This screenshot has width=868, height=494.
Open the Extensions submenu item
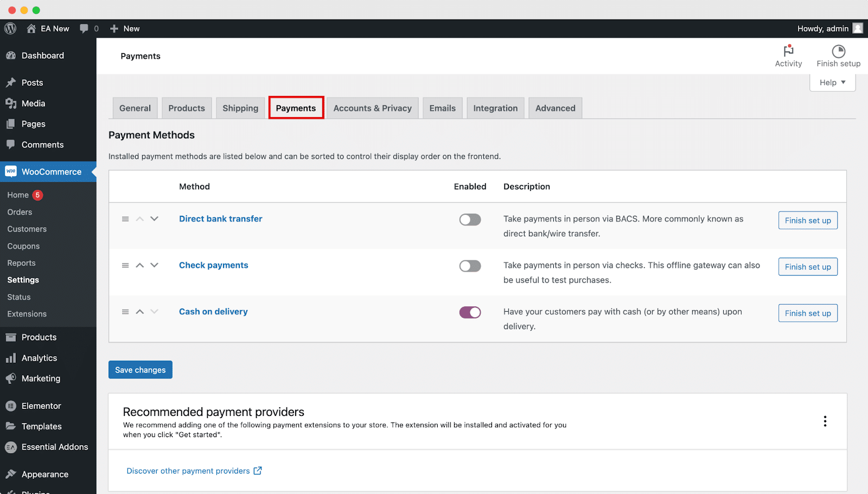[27, 314]
